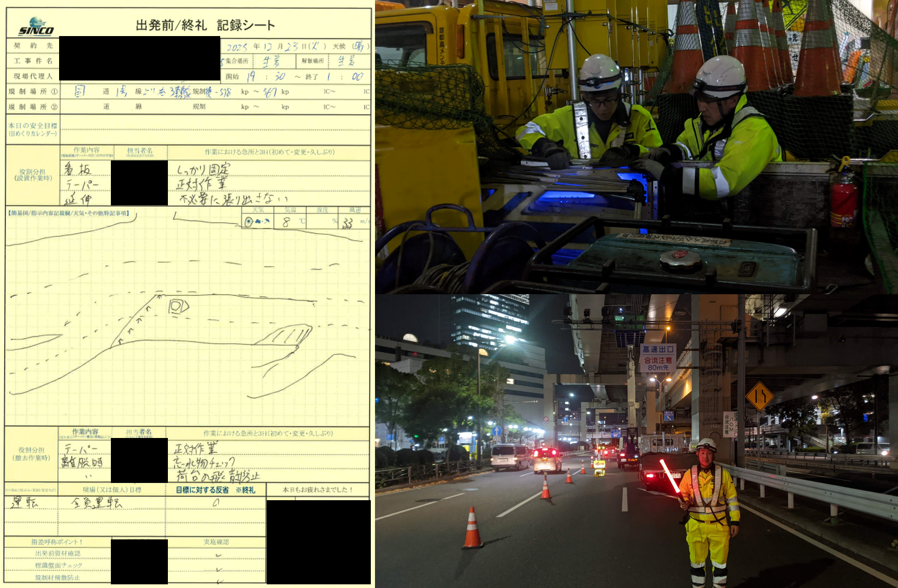Click the checkmark for 出発前資材確認
898x588 pixels.
click(x=218, y=555)
